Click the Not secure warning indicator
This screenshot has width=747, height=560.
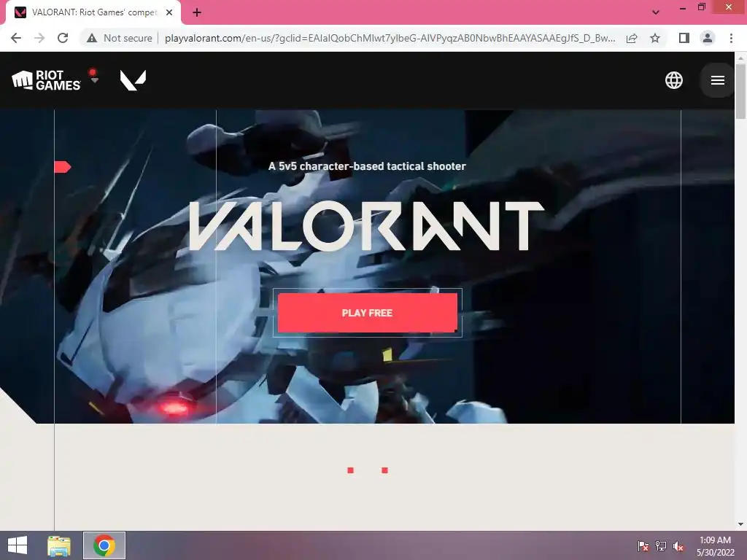click(120, 38)
